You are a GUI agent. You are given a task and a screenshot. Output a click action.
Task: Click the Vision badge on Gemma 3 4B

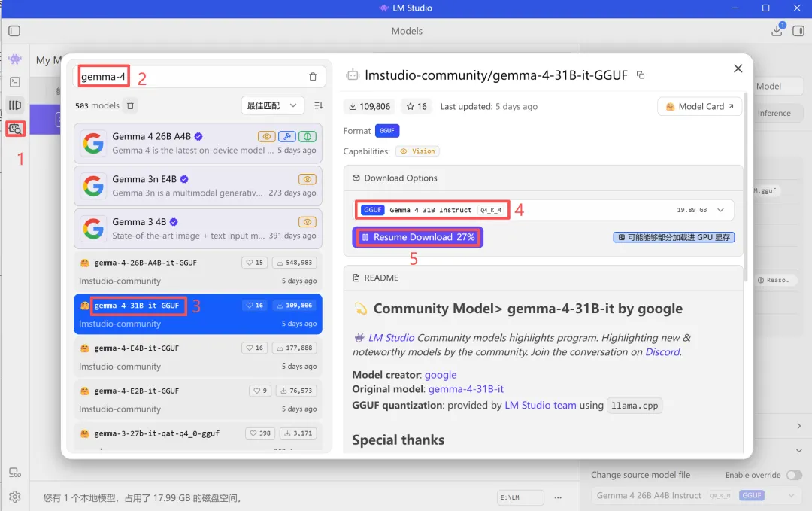(307, 222)
